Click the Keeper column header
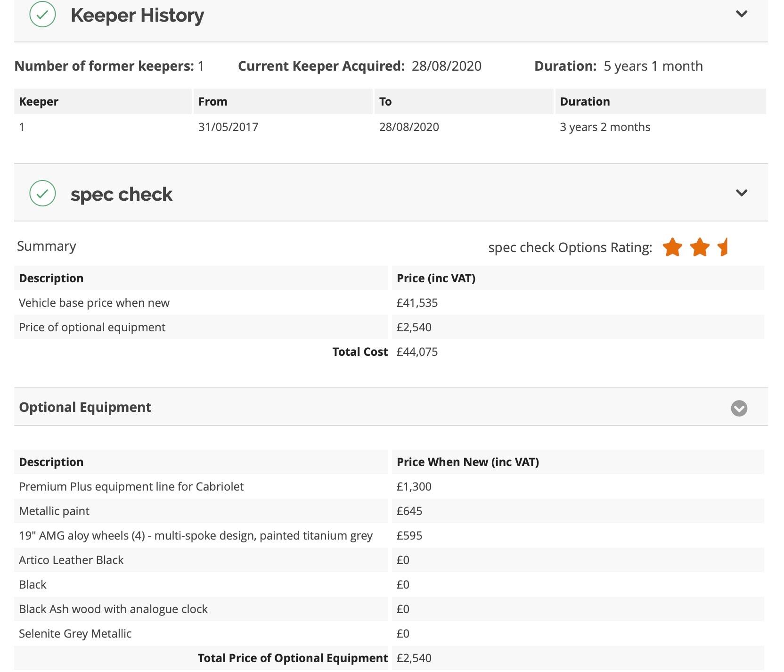This screenshot has height=672, width=784. pyautogui.click(x=103, y=101)
